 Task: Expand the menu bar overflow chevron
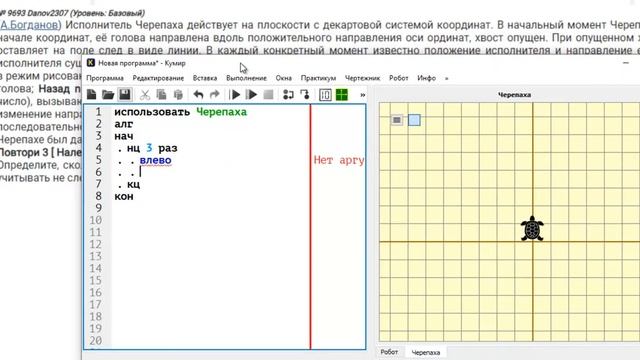447,78
